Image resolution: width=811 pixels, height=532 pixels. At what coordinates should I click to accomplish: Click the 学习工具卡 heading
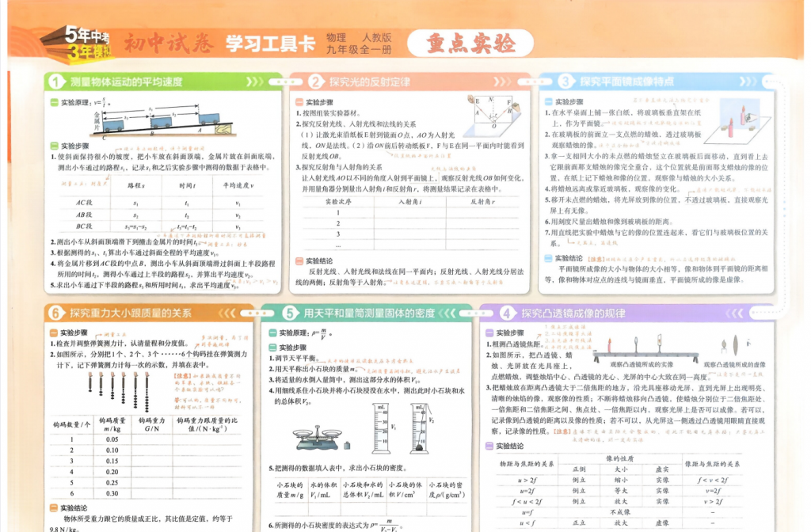[x=270, y=44]
